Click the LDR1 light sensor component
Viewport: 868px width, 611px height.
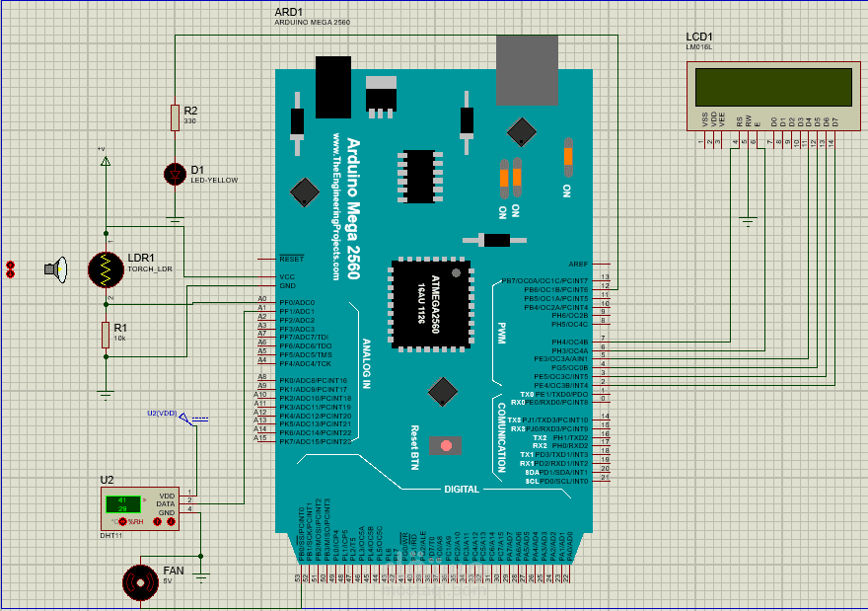click(106, 269)
